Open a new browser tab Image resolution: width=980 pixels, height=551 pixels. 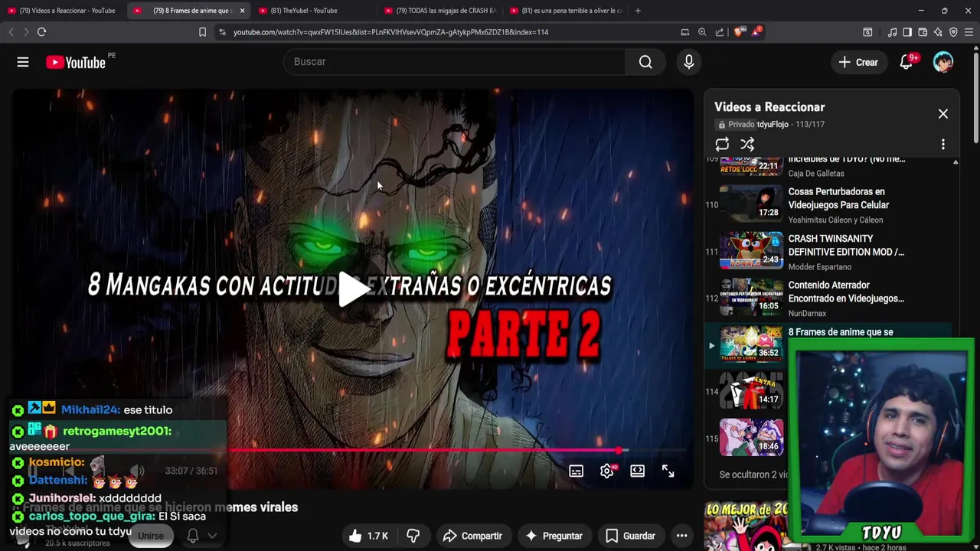pos(638,11)
